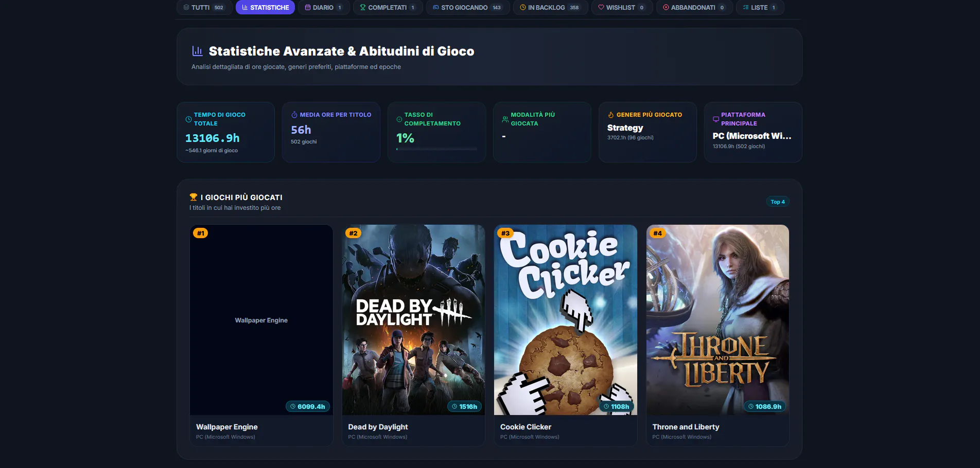The image size is (980, 468).
Task: Click the Throne and Liberty title text
Action: (686, 427)
